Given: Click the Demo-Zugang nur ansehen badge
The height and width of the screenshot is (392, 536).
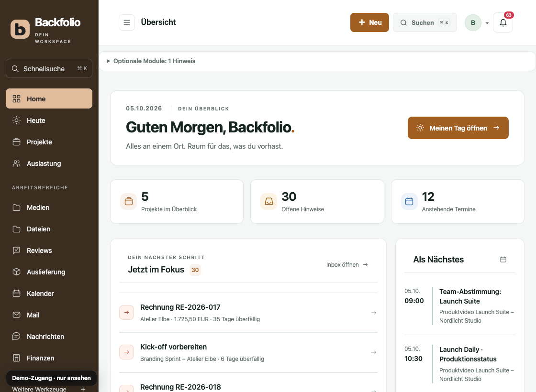Looking at the screenshot, I should point(51,378).
